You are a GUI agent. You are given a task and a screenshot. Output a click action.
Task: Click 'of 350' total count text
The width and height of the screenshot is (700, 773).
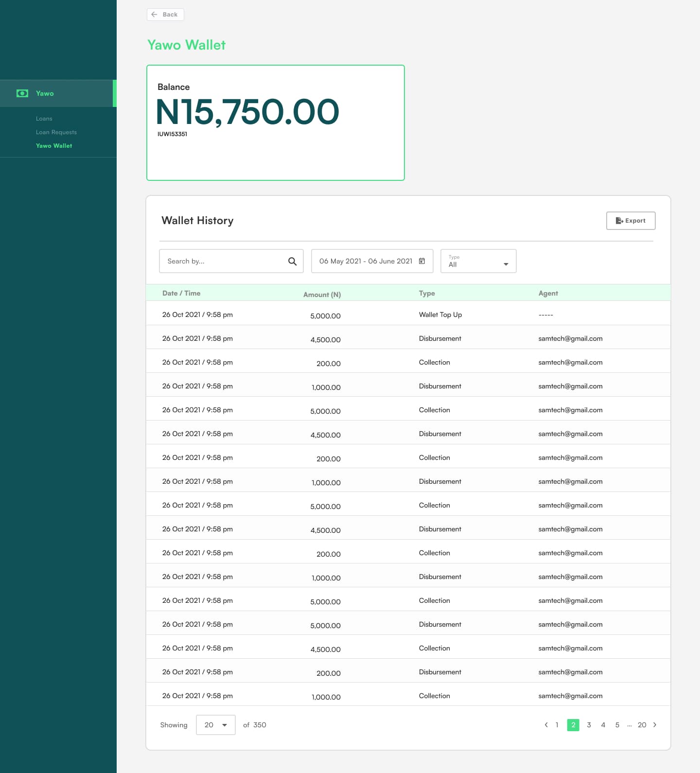tap(255, 725)
